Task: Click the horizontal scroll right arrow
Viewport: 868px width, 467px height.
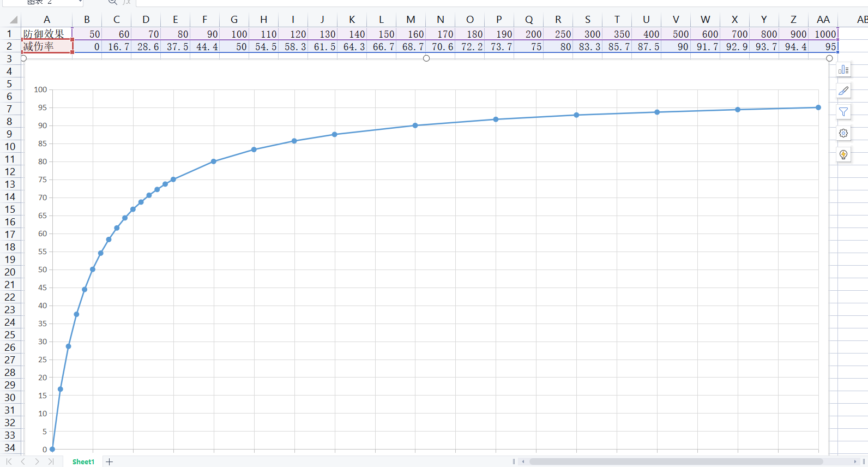Action: (x=855, y=462)
